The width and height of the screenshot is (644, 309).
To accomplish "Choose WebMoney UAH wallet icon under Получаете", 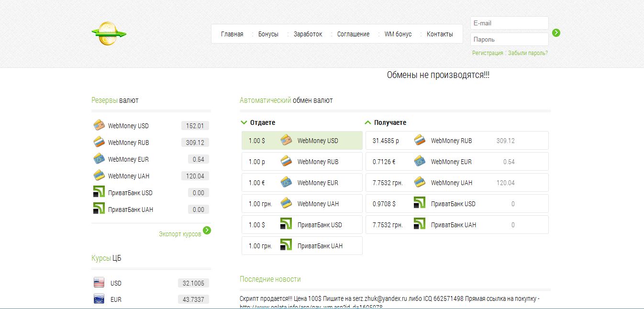I will point(420,182).
